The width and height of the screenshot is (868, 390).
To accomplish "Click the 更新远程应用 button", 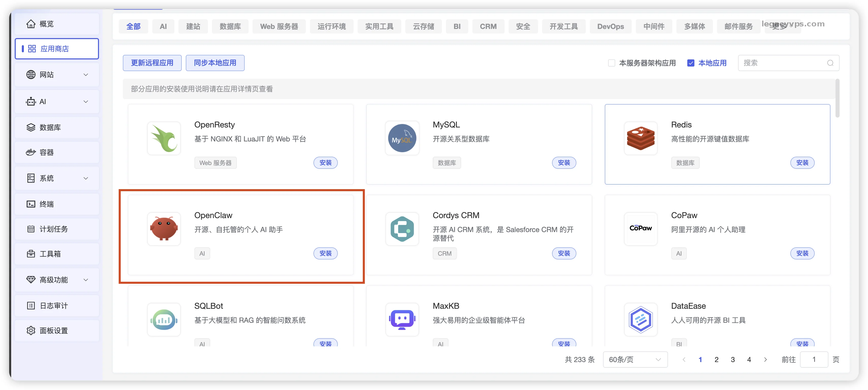I will tap(152, 63).
